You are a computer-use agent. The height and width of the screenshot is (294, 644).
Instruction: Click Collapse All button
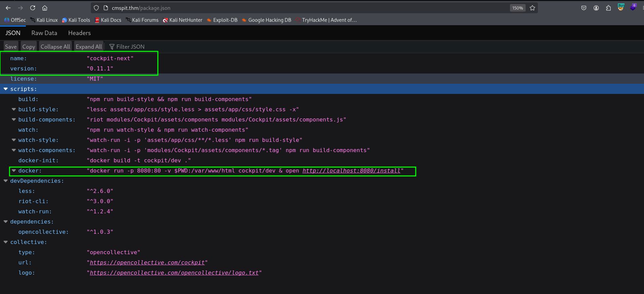(55, 47)
